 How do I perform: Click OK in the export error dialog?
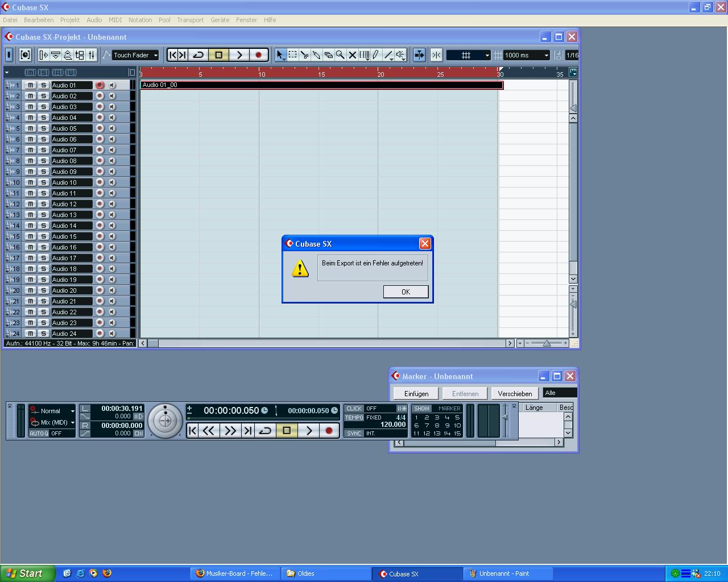tap(406, 292)
